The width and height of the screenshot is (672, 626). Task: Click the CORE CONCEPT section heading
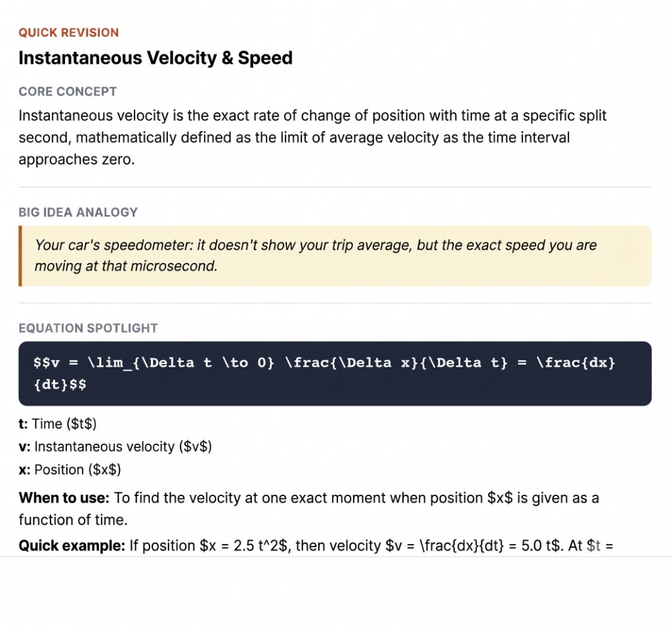(68, 91)
